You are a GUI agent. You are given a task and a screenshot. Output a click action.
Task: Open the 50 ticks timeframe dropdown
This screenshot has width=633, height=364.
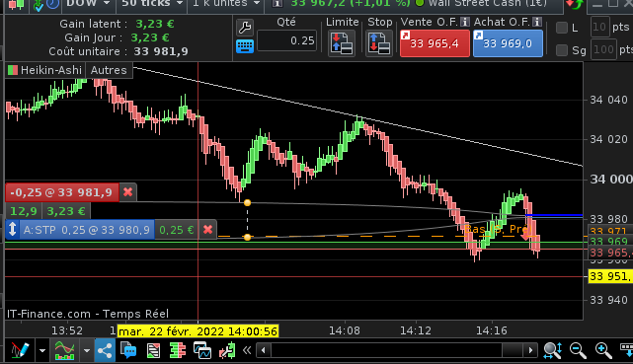tap(152, 4)
